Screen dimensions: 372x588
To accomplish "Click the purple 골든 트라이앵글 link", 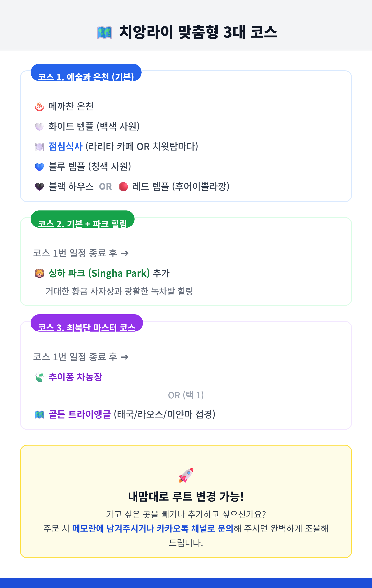I will (x=80, y=414).
